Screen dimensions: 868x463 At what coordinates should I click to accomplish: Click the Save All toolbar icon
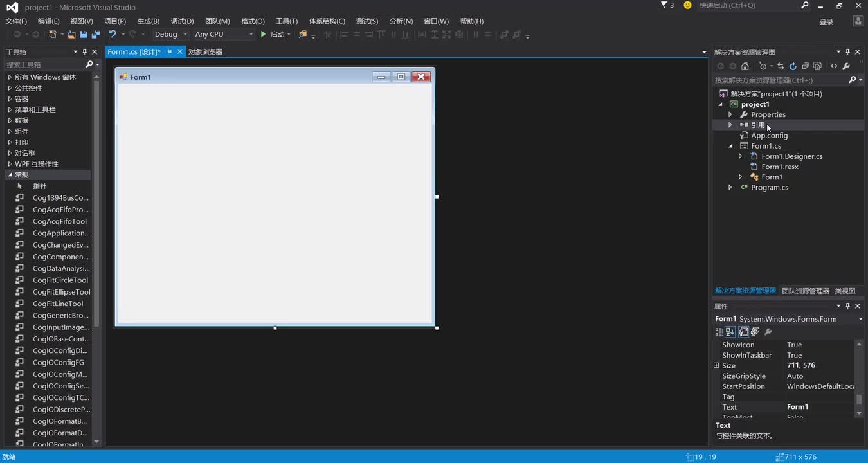(96, 34)
